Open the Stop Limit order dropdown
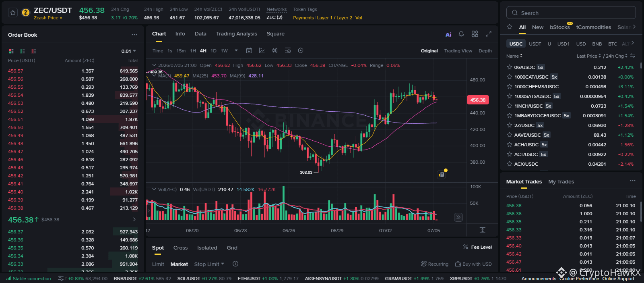 [x=209, y=264]
